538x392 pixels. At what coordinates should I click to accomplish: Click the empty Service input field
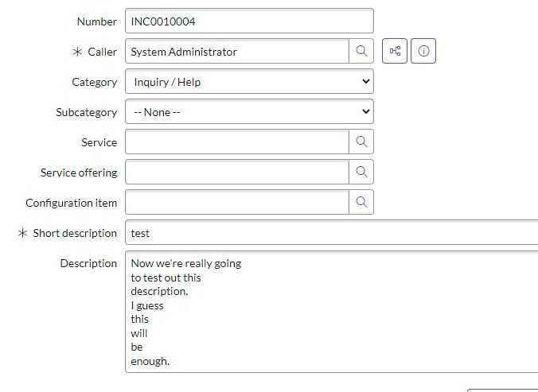(237, 142)
